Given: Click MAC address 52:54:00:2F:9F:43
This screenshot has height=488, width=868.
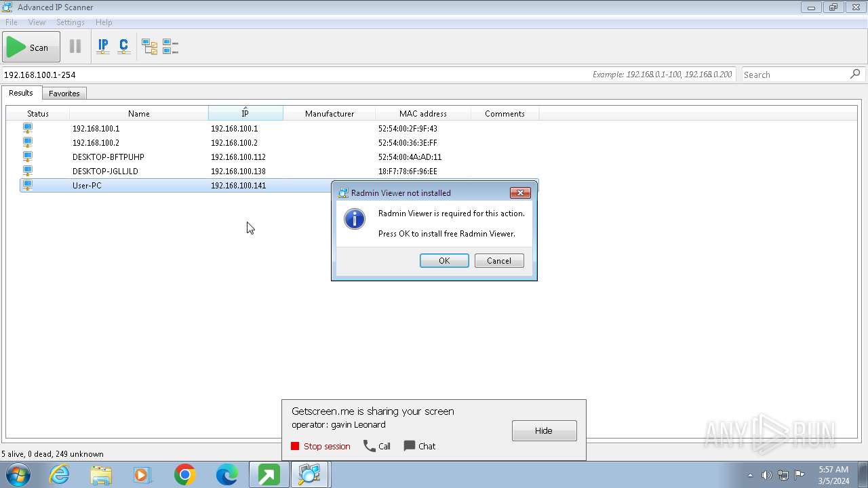Looking at the screenshot, I should [x=408, y=128].
